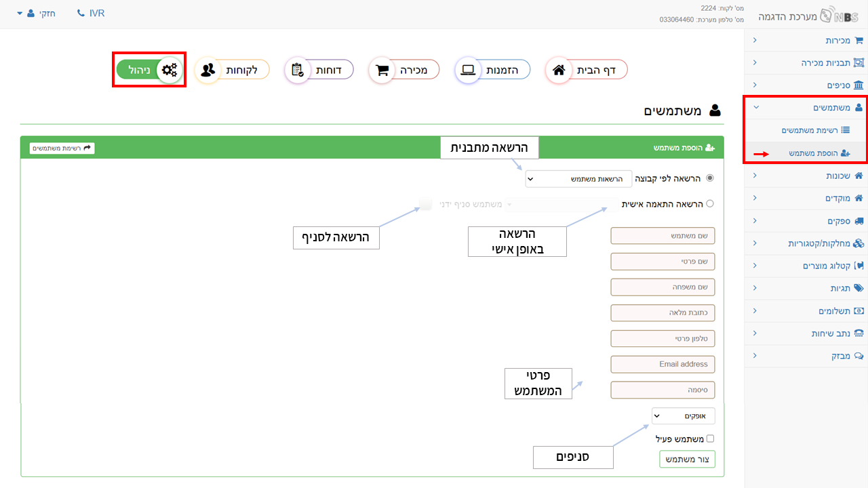Select the הרשאה התאמה אישית radio button

(710, 203)
